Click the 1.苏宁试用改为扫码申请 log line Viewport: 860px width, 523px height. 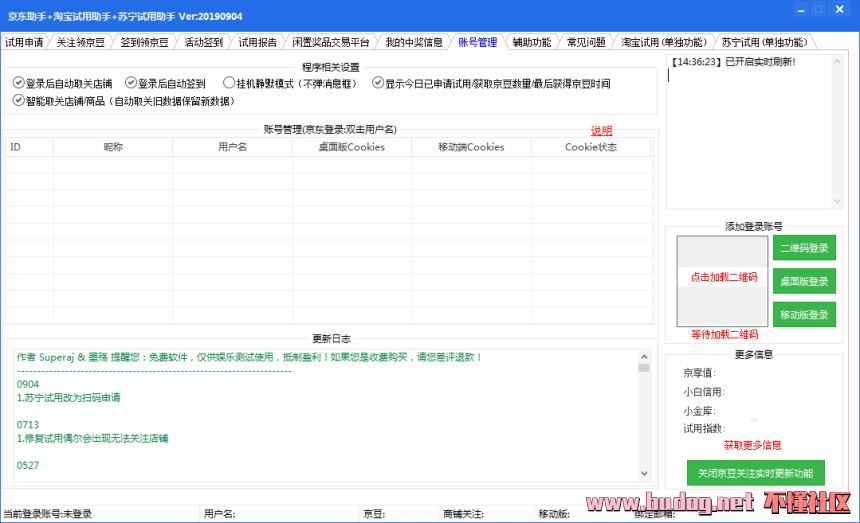pyautogui.click(x=69, y=397)
